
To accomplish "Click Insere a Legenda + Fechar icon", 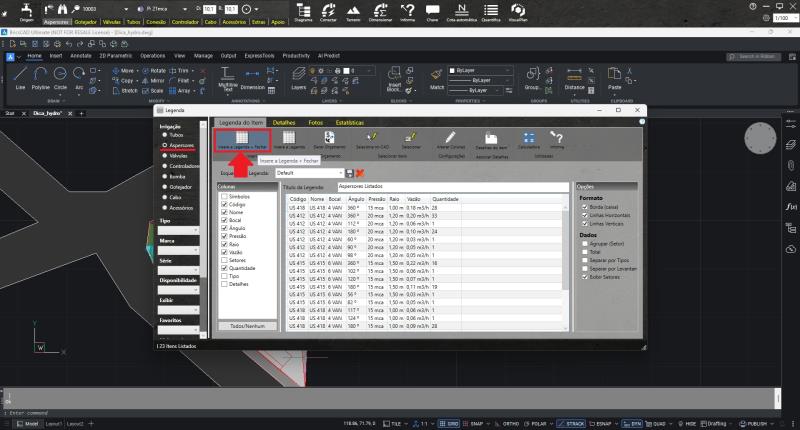I will tap(241, 139).
